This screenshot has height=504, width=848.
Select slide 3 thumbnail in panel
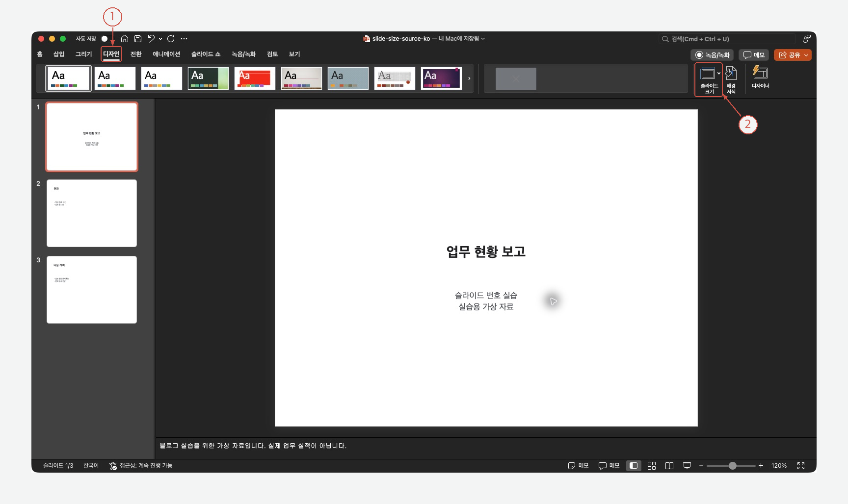pos(92,290)
